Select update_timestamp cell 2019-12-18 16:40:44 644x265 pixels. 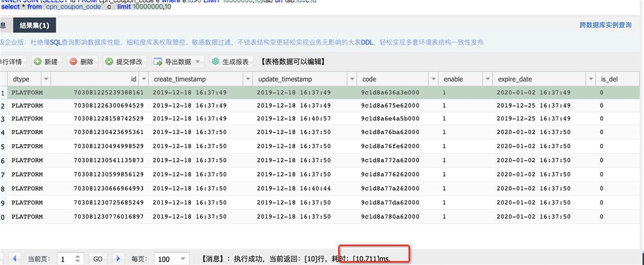(x=294, y=188)
